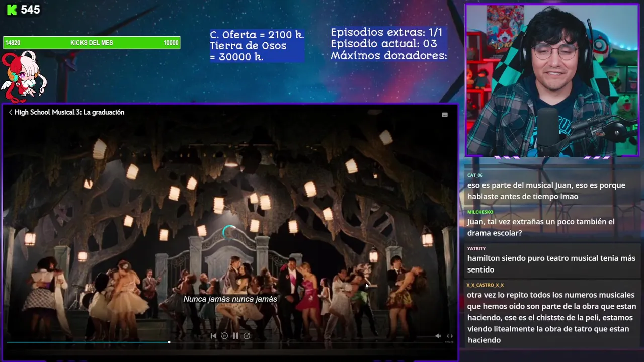Click username CAT_06 in chat
The image size is (644, 362).
point(475,175)
